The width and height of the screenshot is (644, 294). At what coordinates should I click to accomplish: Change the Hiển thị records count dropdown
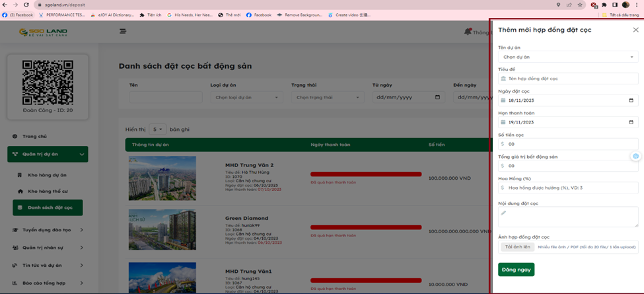pos(157,129)
